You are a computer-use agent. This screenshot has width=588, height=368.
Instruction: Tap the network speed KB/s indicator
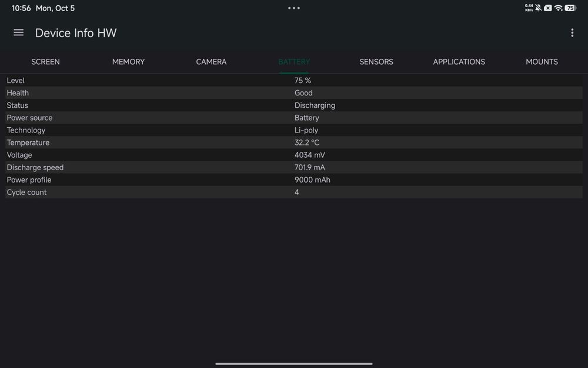(529, 8)
